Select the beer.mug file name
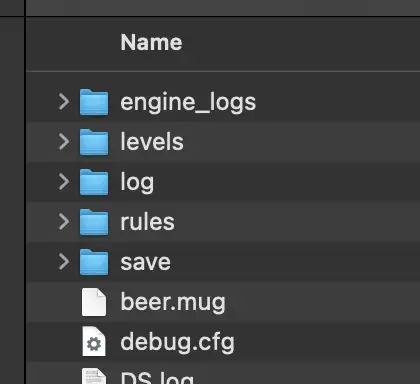 tap(173, 303)
